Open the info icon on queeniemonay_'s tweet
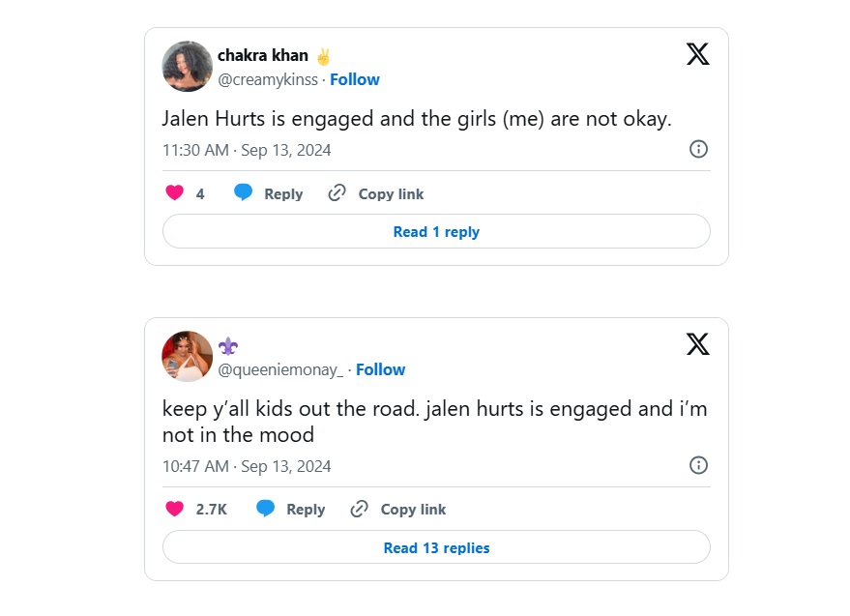 point(698,465)
